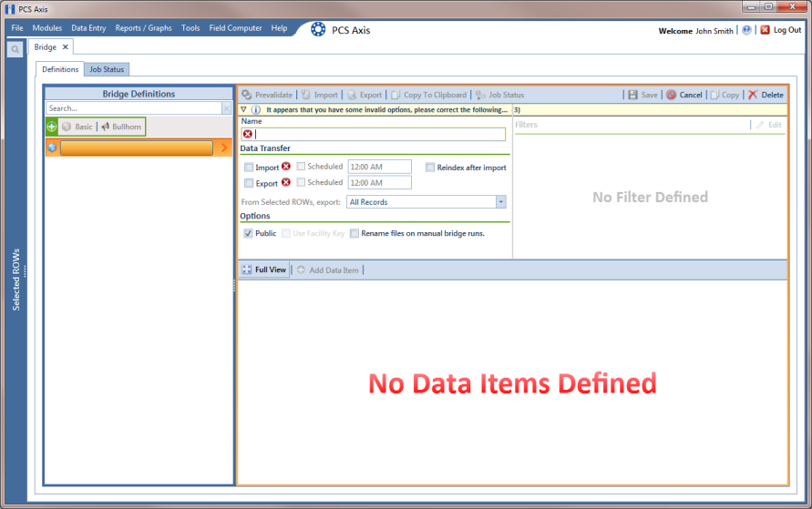Viewport: 812px width, 509px height.
Task: Open the All Records dropdown
Action: (x=500, y=202)
